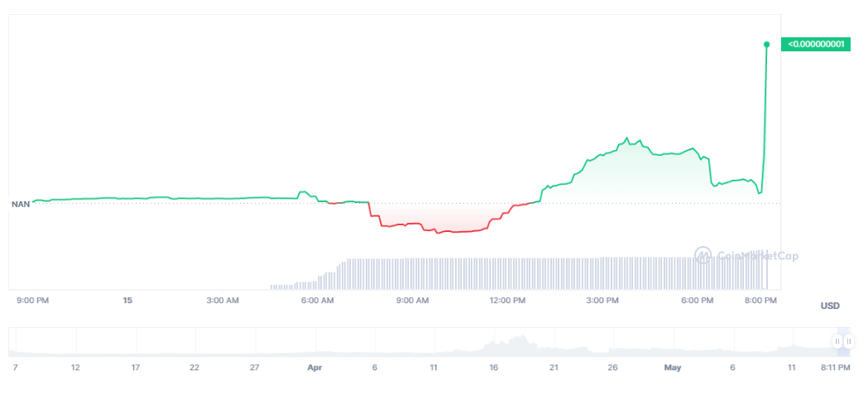Click navigator date label 27
Screen dimensions: 868x396
(x=254, y=368)
